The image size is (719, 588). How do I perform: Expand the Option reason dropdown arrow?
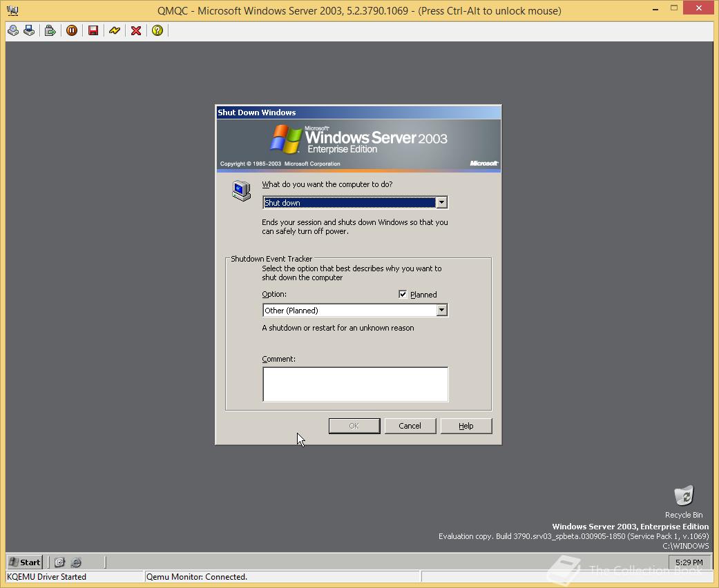pos(441,311)
